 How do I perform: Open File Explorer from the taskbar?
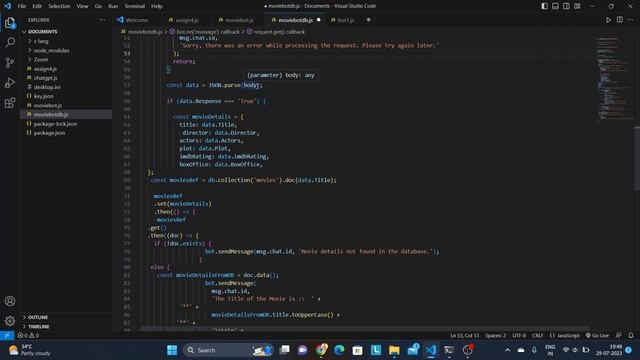click(394, 350)
